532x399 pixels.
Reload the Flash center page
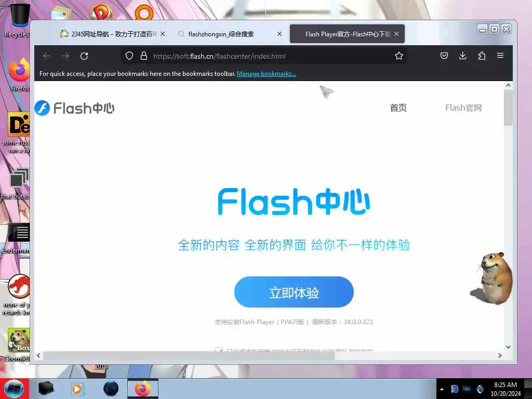tap(84, 56)
